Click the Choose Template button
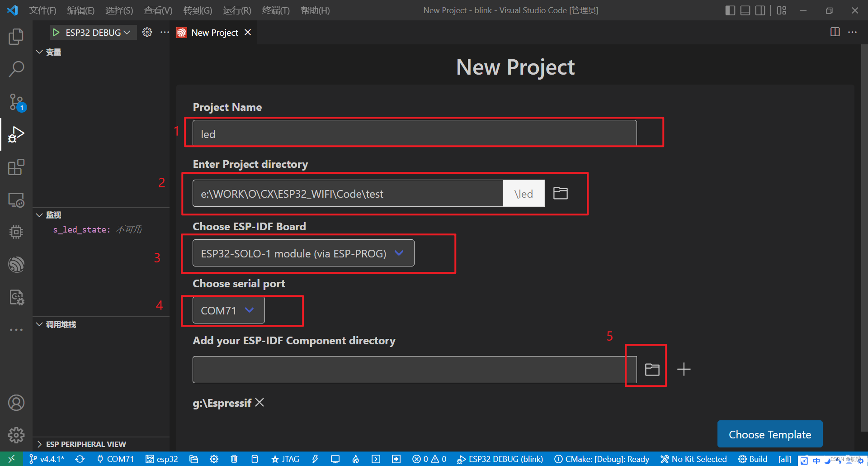The height and width of the screenshot is (466, 868). point(770,434)
